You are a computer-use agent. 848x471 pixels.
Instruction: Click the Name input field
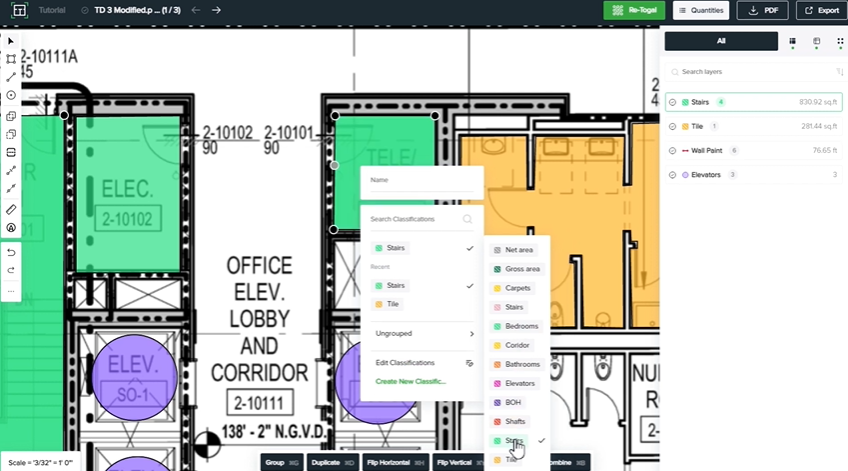click(x=422, y=182)
